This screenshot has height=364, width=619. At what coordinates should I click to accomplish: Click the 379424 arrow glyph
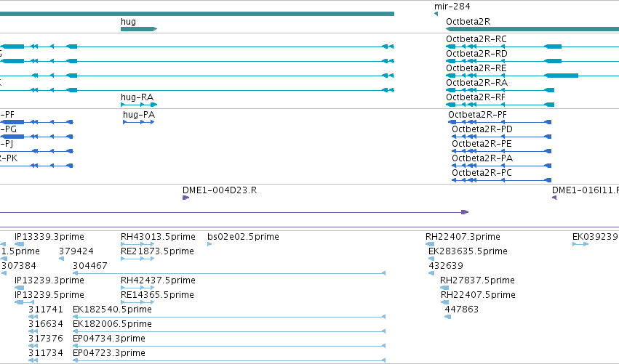pyautogui.click(x=61, y=259)
